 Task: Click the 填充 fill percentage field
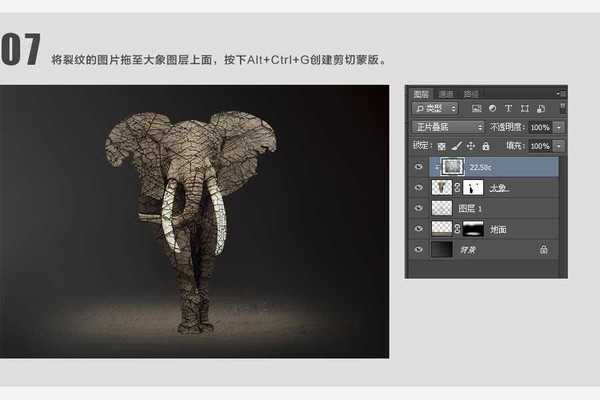tap(538, 146)
